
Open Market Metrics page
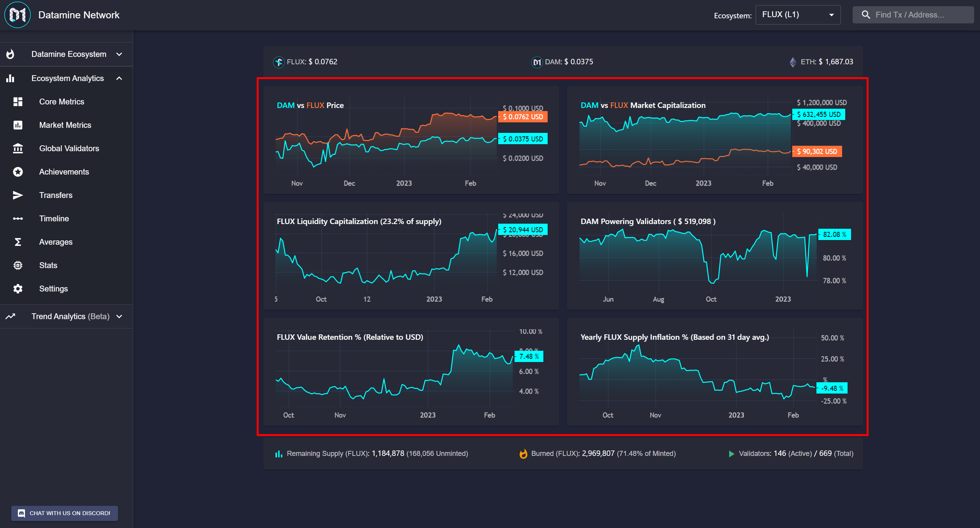point(65,125)
